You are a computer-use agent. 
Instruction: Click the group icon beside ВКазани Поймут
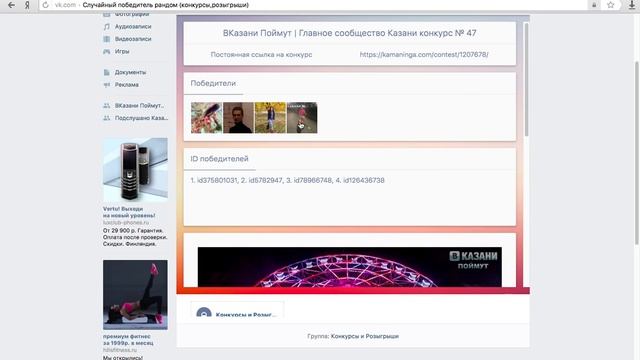(107, 106)
